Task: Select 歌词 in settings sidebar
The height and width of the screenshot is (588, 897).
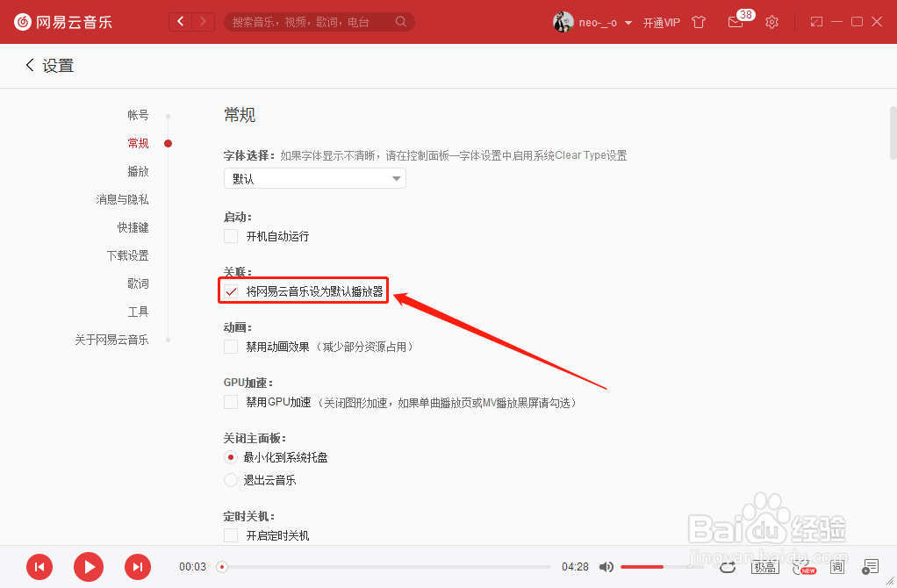Action: point(138,283)
